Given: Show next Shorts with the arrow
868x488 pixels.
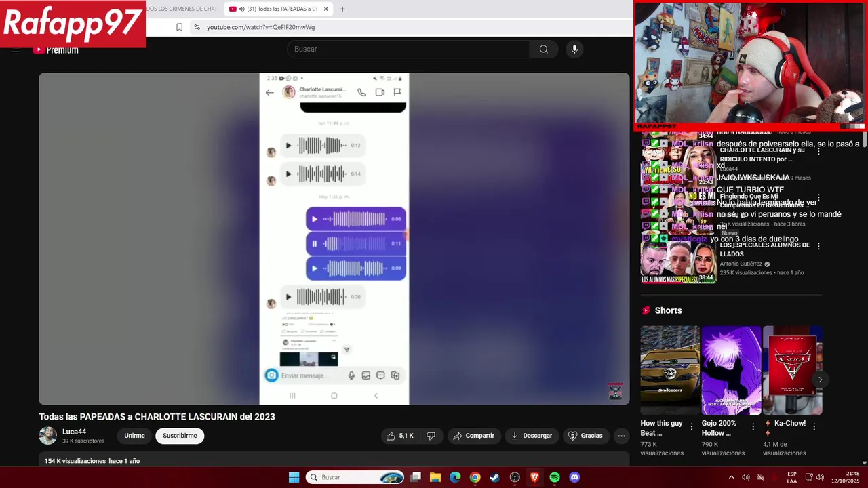Looking at the screenshot, I should pos(820,380).
